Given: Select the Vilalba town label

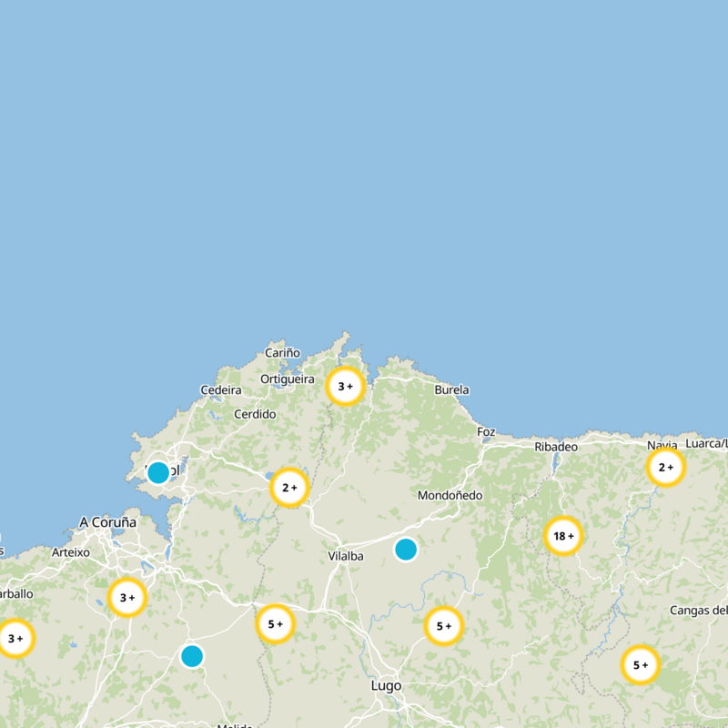Looking at the screenshot, I should 346,556.
